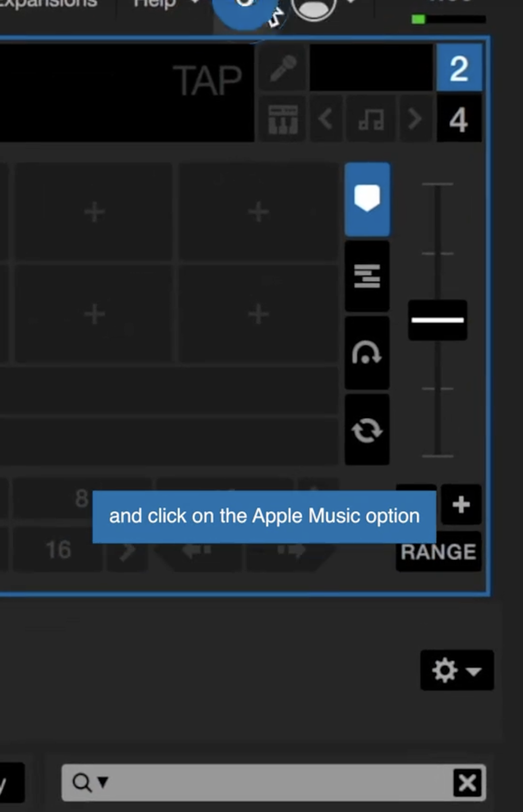Viewport: 523px width, 812px height.
Task: Shift key up with the right chevron
Action: pyautogui.click(x=414, y=119)
